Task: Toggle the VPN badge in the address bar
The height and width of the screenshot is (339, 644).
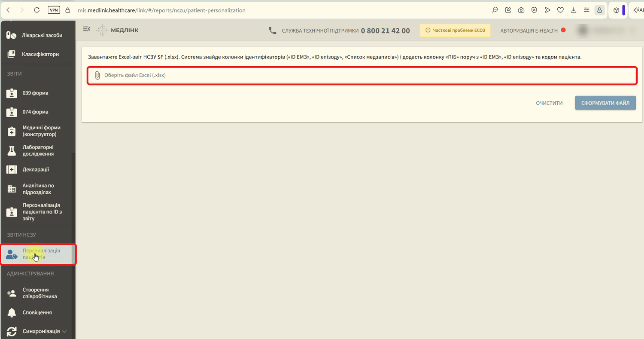Action: tap(54, 10)
